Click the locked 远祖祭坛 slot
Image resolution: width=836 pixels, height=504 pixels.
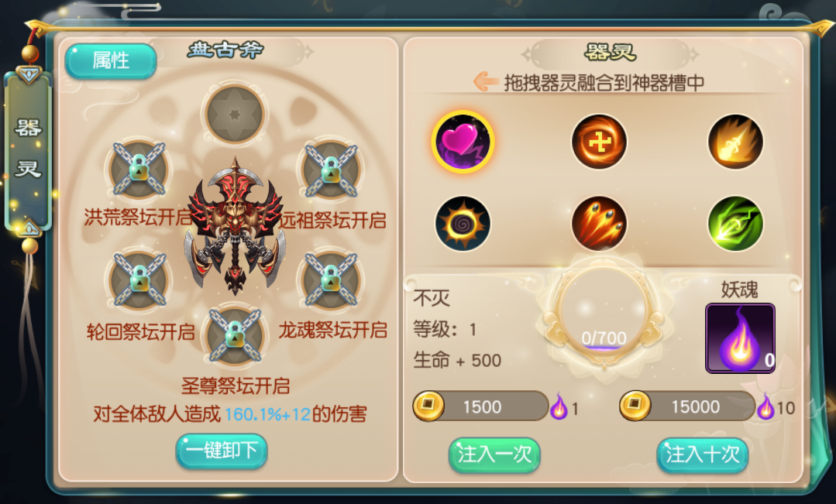click(331, 170)
